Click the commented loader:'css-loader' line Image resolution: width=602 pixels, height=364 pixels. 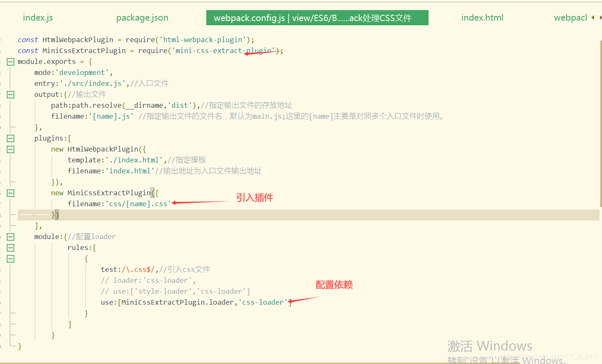tap(148, 280)
